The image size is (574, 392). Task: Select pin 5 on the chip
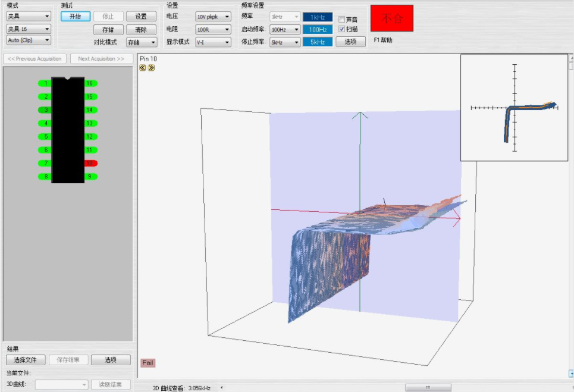coord(45,137)
